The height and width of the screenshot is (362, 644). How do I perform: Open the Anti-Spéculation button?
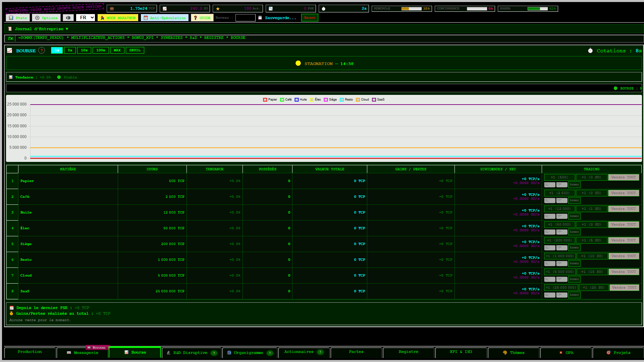[x=164, y=18]
